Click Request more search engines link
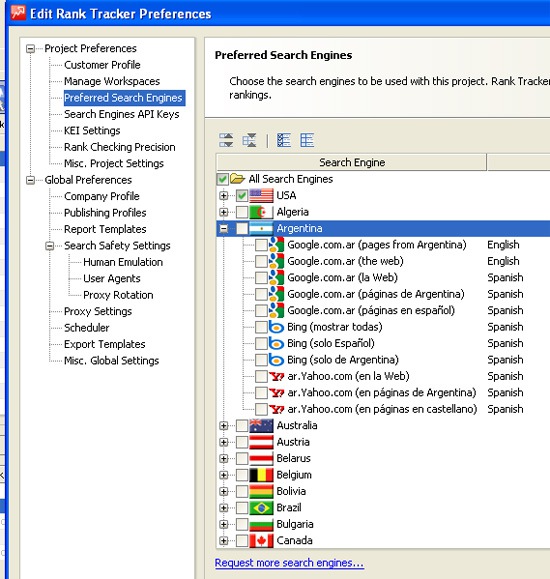Viewport: 550px width, 579px height. point(289,563)
